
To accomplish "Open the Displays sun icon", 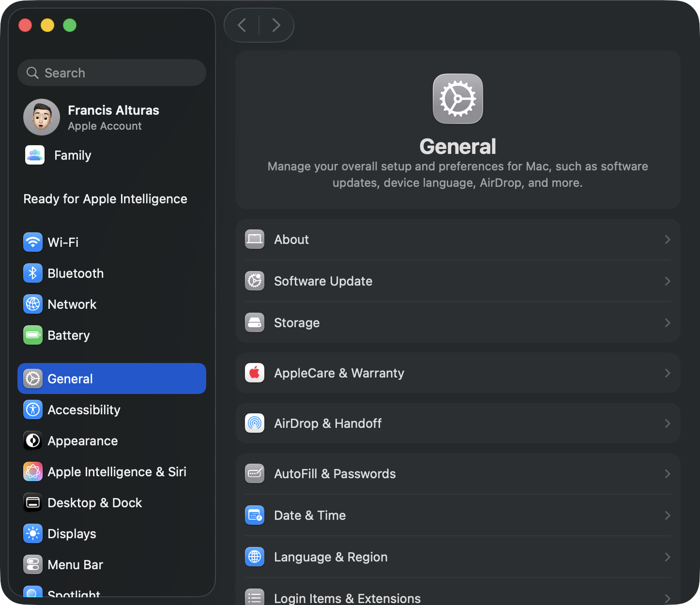I will pos(33,534).
